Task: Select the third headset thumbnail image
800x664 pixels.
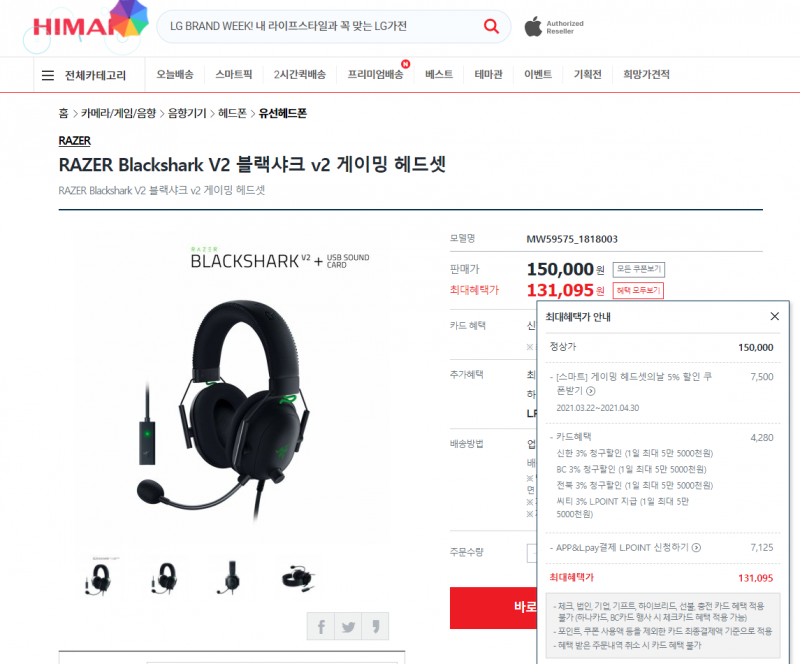Action: point(230,578)
